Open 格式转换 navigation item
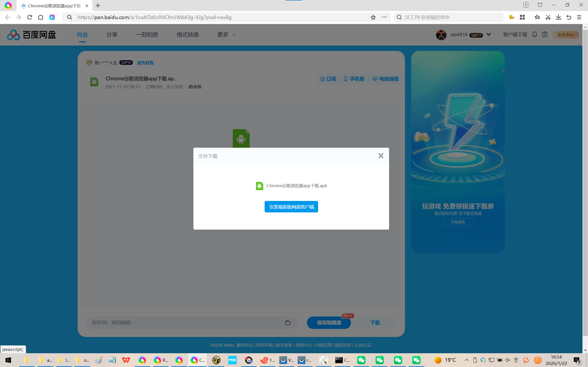The image size is (588, 367). (x=188, y=35)
